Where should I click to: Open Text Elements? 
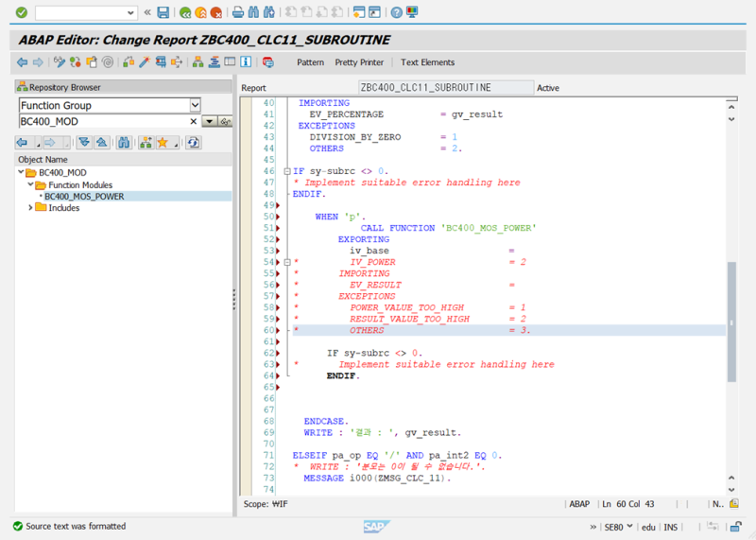427,62
